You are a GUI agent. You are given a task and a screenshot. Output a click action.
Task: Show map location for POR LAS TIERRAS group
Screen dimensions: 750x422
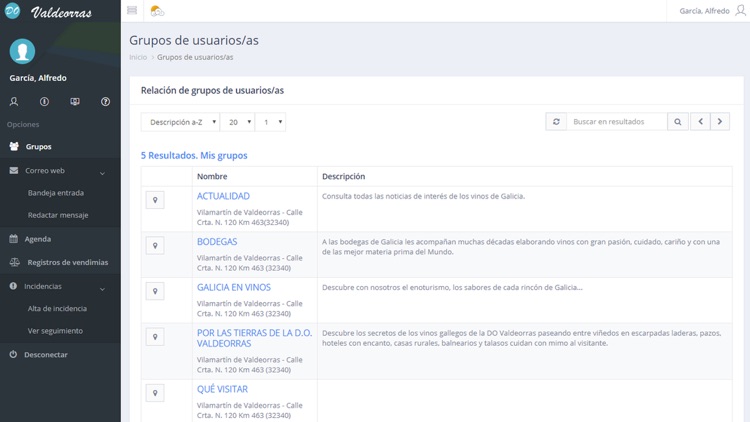coord(155,337)
